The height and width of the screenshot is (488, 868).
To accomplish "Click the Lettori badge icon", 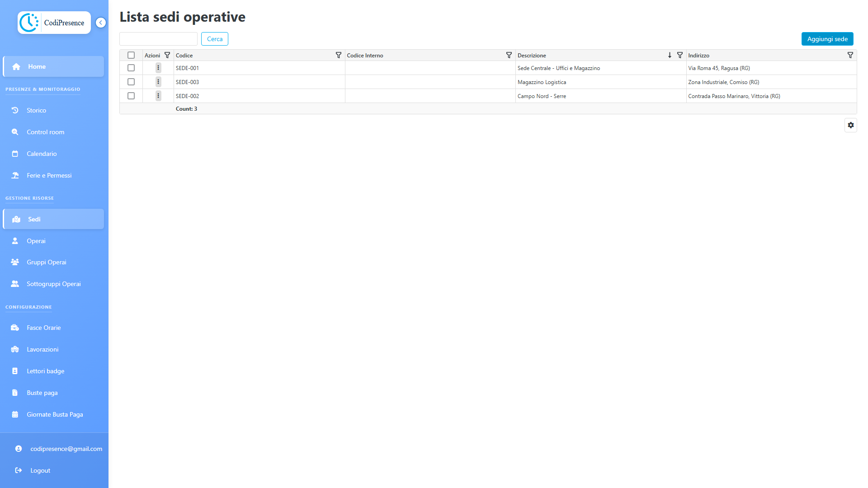I will click(x=15, y=371).
